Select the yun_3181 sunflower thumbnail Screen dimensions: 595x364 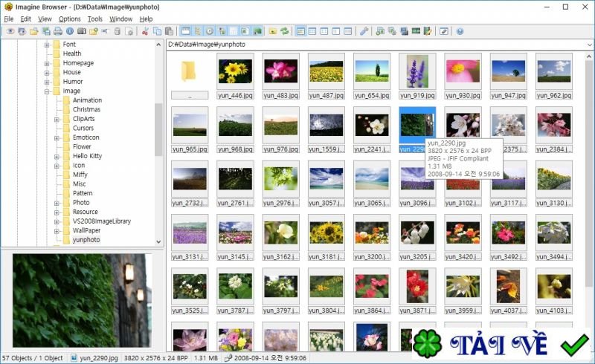327,233
